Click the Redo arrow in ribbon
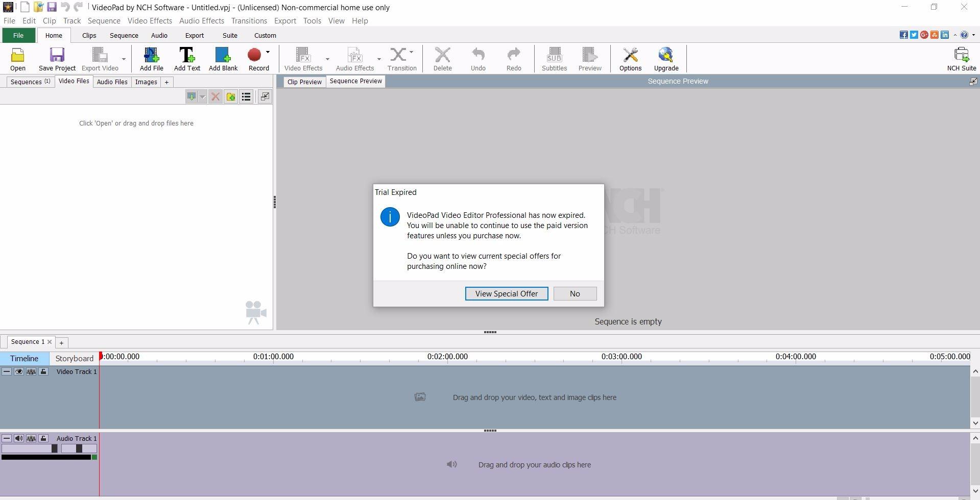 (514, 55)
